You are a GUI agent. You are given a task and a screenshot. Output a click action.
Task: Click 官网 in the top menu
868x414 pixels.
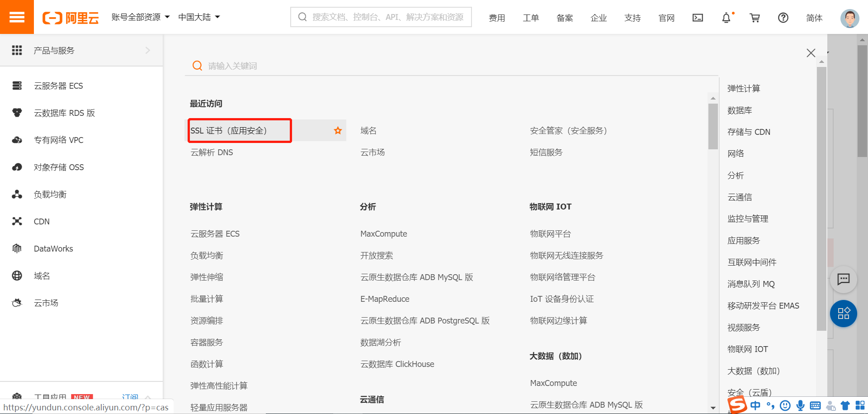click(666, 18)
